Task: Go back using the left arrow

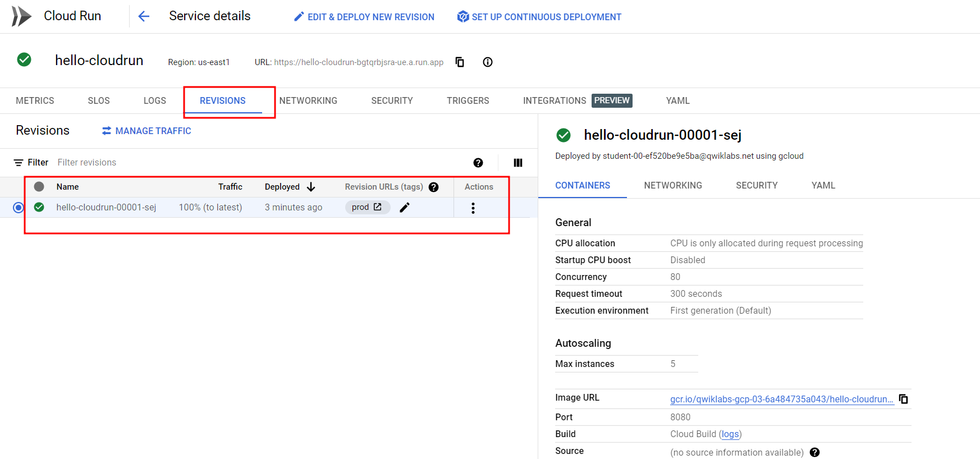Action: 144,16
